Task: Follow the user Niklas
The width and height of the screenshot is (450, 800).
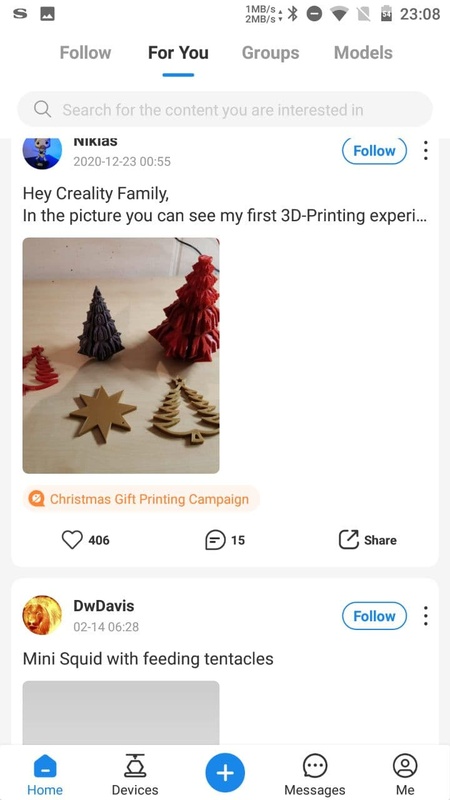Action: coord(374,151)
